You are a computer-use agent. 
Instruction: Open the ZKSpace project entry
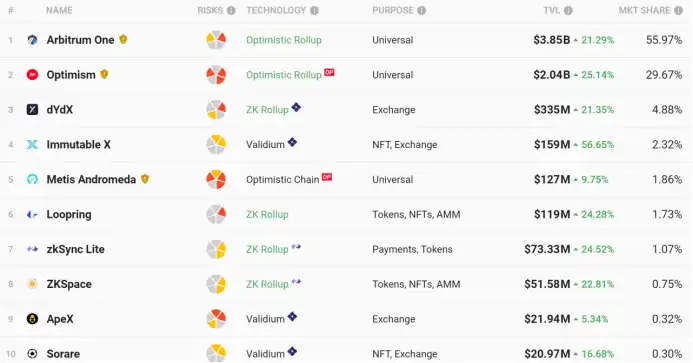point(69,284)
